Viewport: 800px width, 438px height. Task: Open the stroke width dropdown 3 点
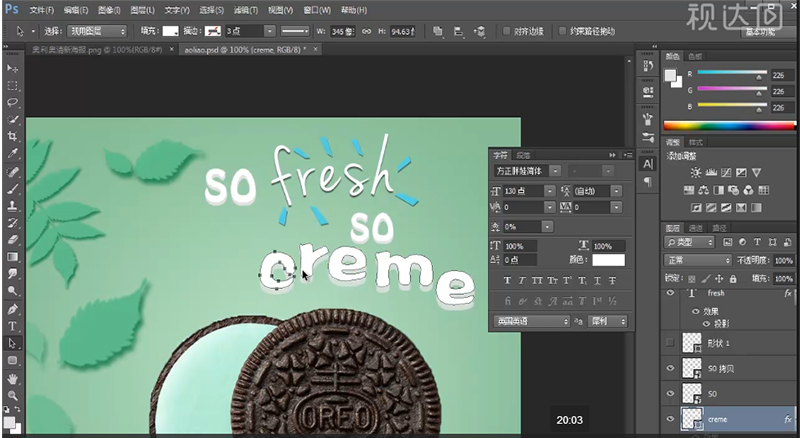[269, 32]
